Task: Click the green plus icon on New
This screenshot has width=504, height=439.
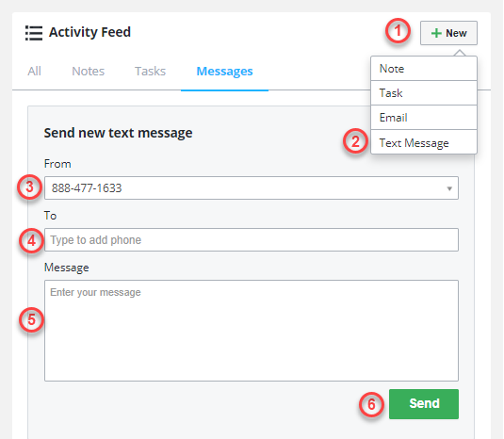Action: point(436,33)
